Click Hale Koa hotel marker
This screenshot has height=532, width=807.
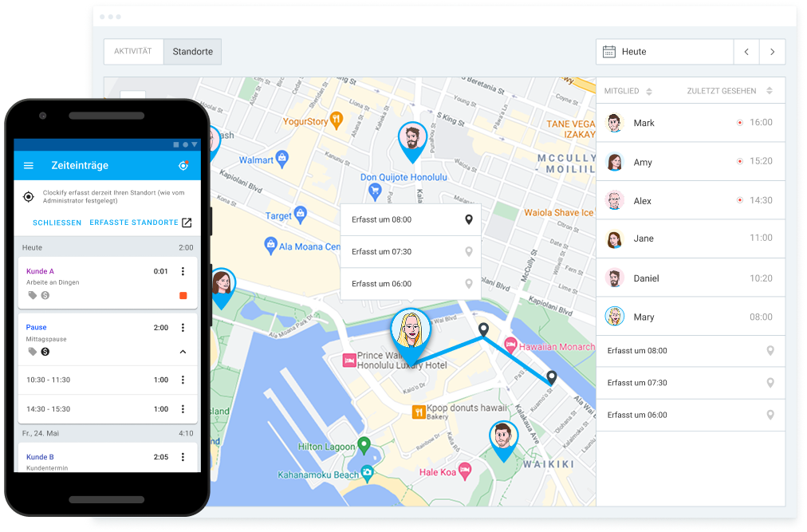pyautogui.click(x=465, y=471)
